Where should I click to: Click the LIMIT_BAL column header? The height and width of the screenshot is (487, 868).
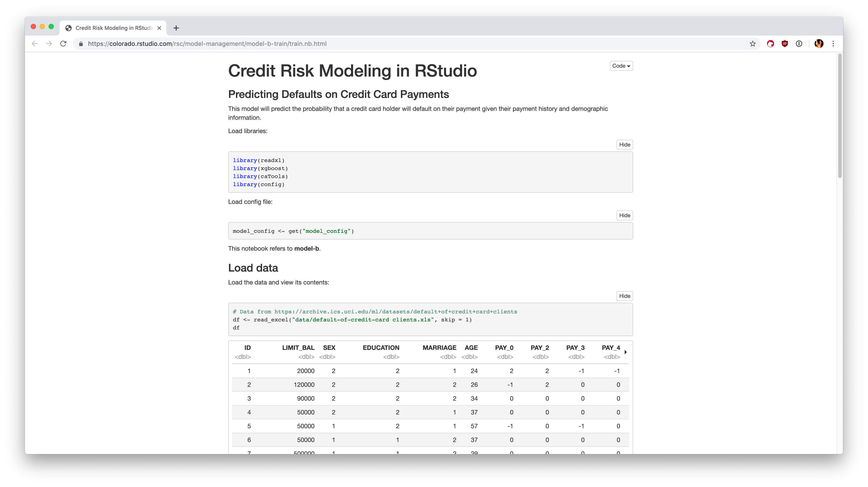click(298, 348)
